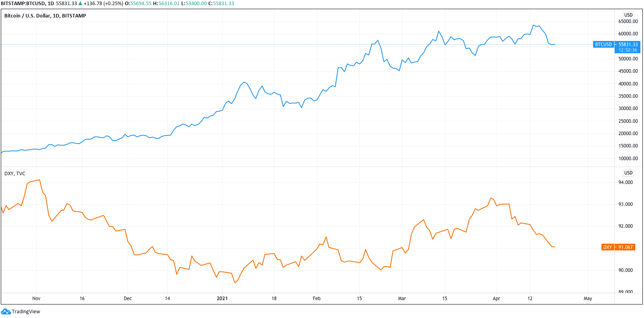Viewport: 644px width, 318px height.
Task: Click the May label on the time axis
Action: coord(588,299)
